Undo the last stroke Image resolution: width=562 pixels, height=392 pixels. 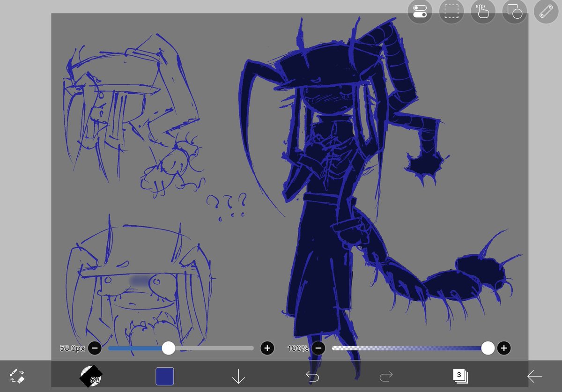[x=312, y=376]
